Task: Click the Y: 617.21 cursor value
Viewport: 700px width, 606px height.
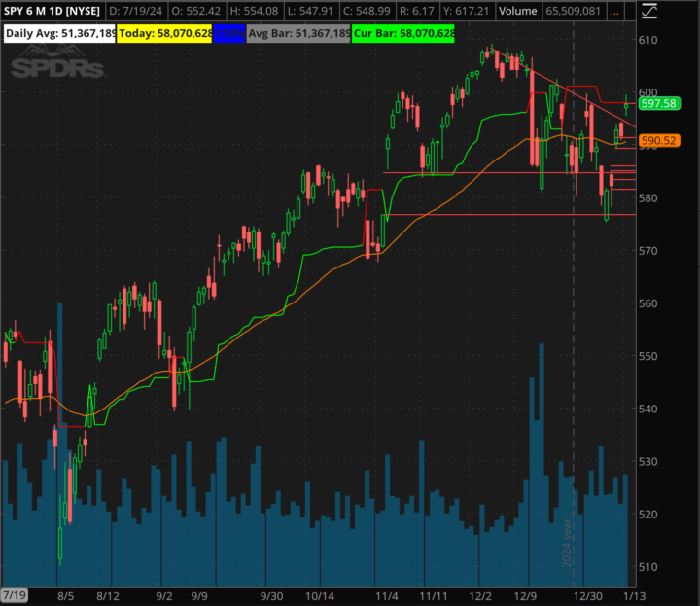Action: (467, 11)
